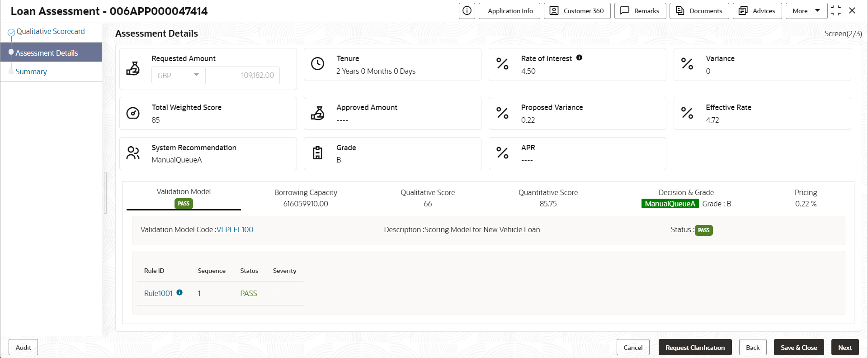Click the Tenure clock icon
The height and width of the screenshot is (358, 868).
[x=318, y=64]
